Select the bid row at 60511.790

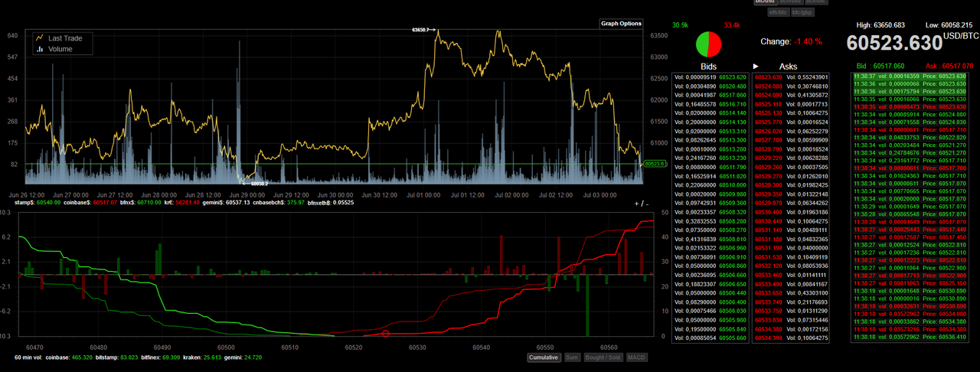(x=709, y=167)
